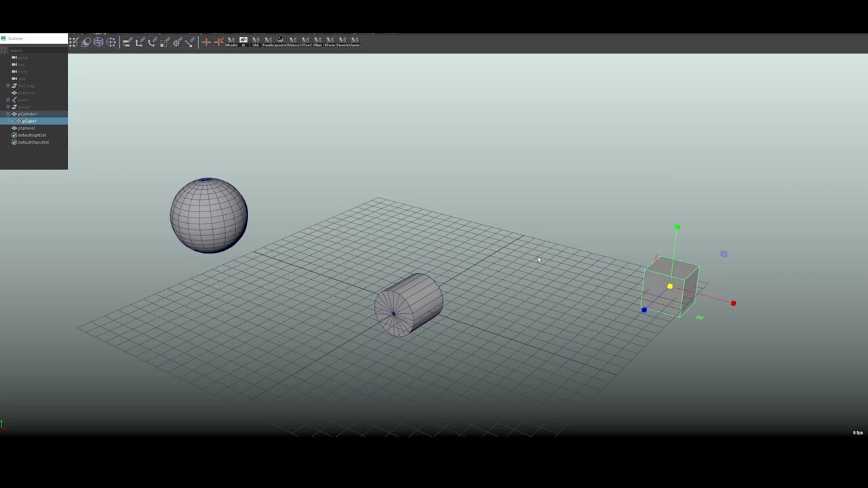Select the persp camera in the Outliner

point(22,58)
